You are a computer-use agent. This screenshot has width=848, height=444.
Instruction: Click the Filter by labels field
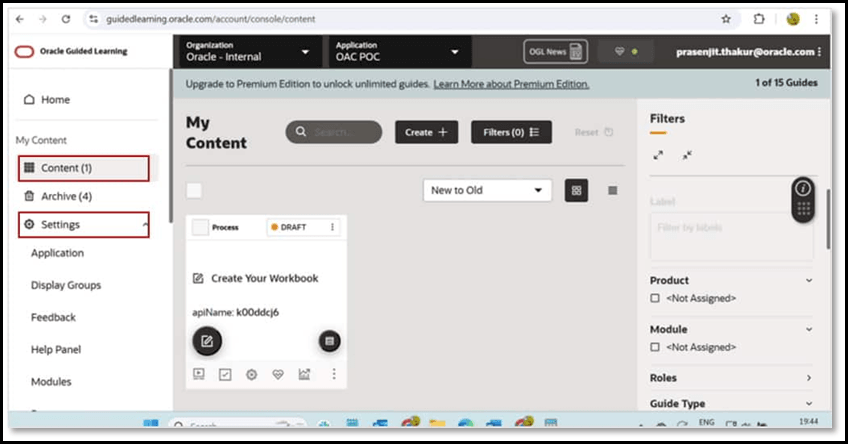click(731, 236)
